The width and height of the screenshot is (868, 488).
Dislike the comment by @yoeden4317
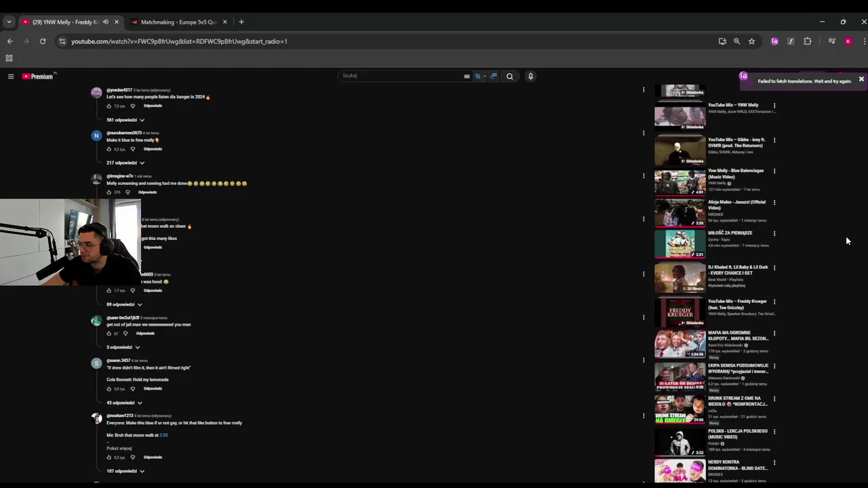(133, 106)
